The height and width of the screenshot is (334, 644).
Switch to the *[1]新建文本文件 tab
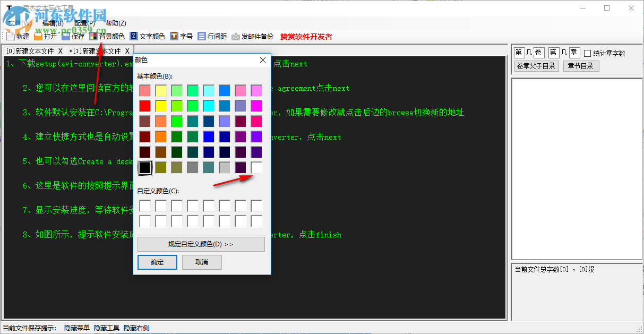click(x=96, y=52)
